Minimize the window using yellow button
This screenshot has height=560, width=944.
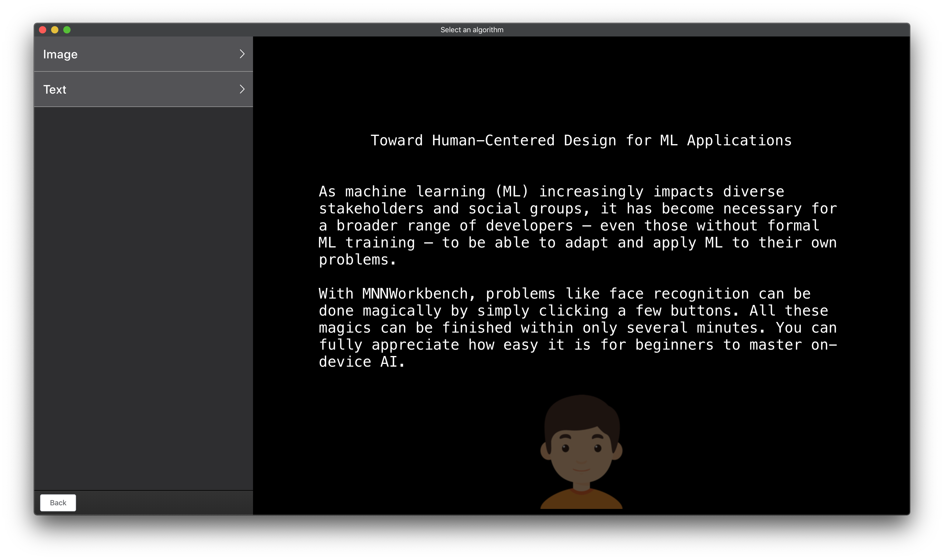tap(55, 30)
